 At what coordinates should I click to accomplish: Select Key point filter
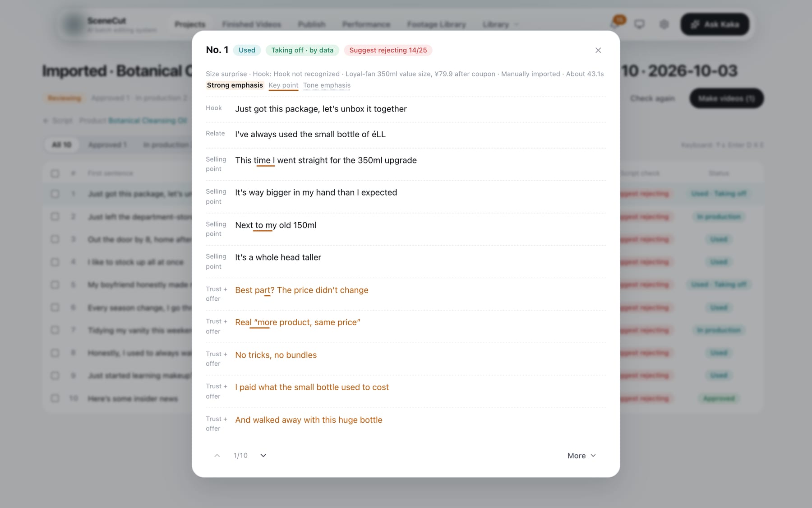283,85
